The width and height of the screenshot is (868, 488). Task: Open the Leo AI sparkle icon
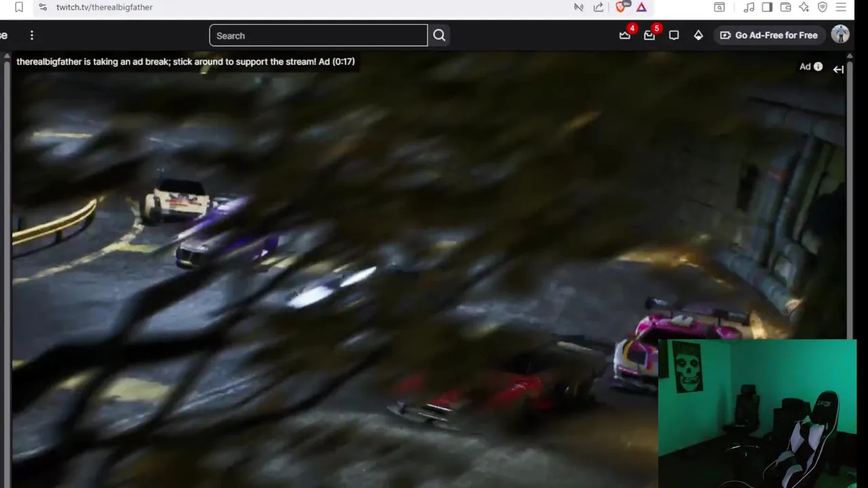tap(804, 7)
